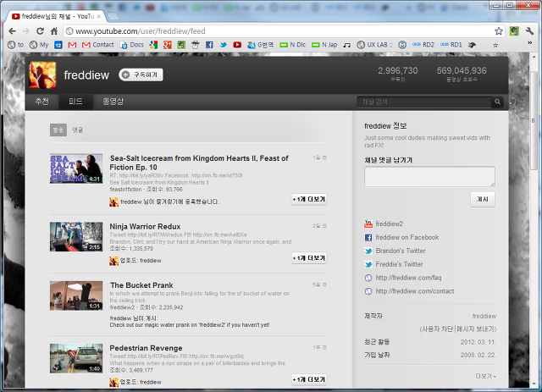This screenshot has width=542, height=392.
Task: Expand the bookmarks bar overflow chevron
Action: pos(529,43)
